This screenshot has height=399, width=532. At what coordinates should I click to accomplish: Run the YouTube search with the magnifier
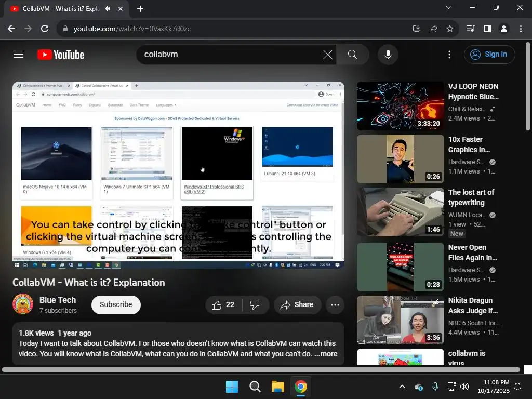[x=353, y=54]
